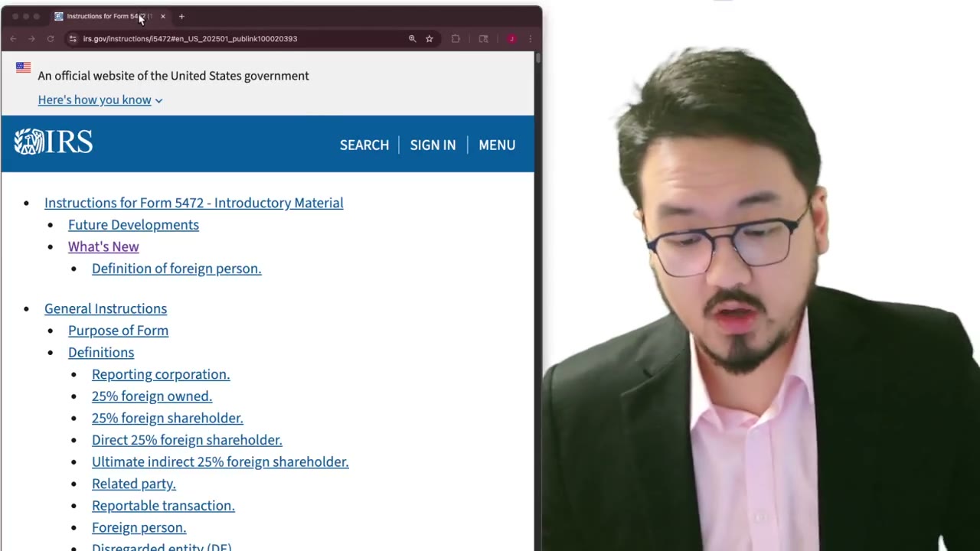Close the Instructions for Form 5472 tab
The height and width of the screenshot is (551, 980).
click(162, 16)
